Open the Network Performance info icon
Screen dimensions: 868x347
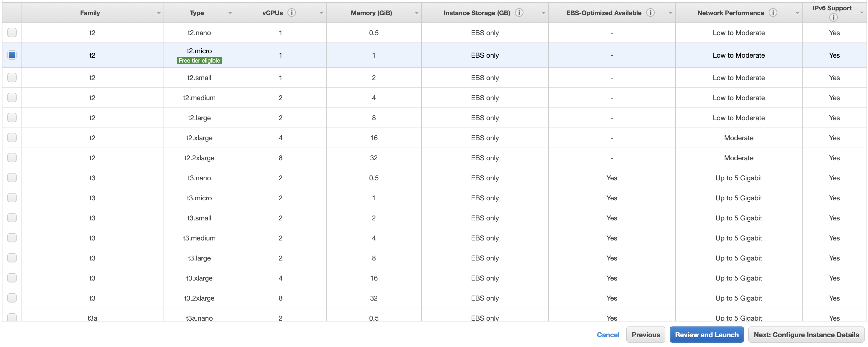773,12
